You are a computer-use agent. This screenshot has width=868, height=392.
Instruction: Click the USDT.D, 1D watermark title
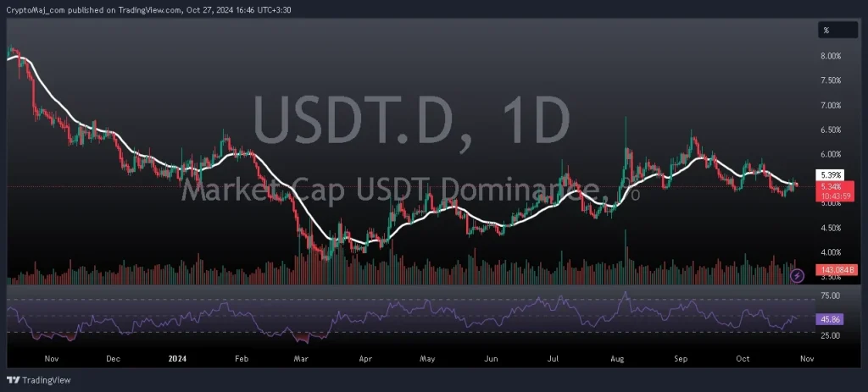point(410,124)
